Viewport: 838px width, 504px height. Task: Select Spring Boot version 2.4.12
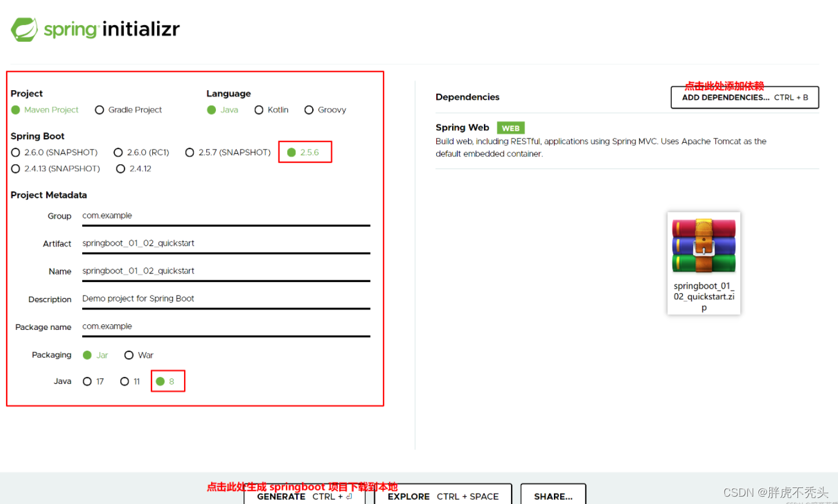[134, 169]
